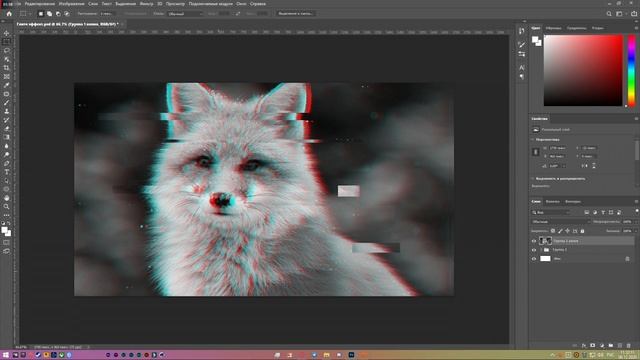The width and height of the screenshot is (640, 360).
Task: Click the Home icon in options bar
Action: [9, 13]
